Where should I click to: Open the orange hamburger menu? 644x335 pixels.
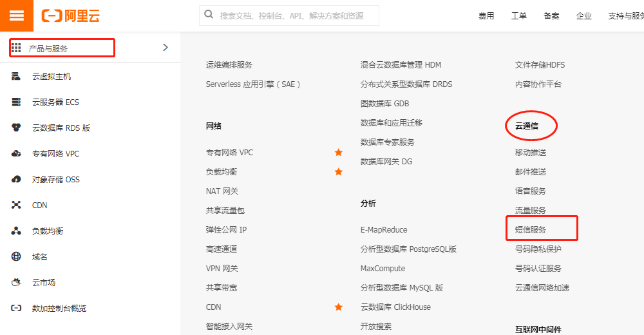[x=17, y=15]
